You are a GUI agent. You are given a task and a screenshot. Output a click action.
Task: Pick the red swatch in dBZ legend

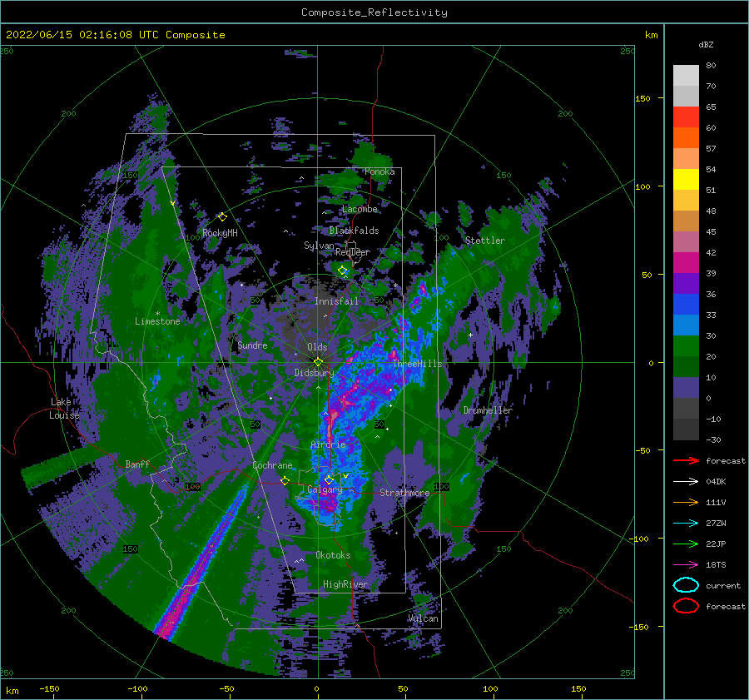coord(686,117)
